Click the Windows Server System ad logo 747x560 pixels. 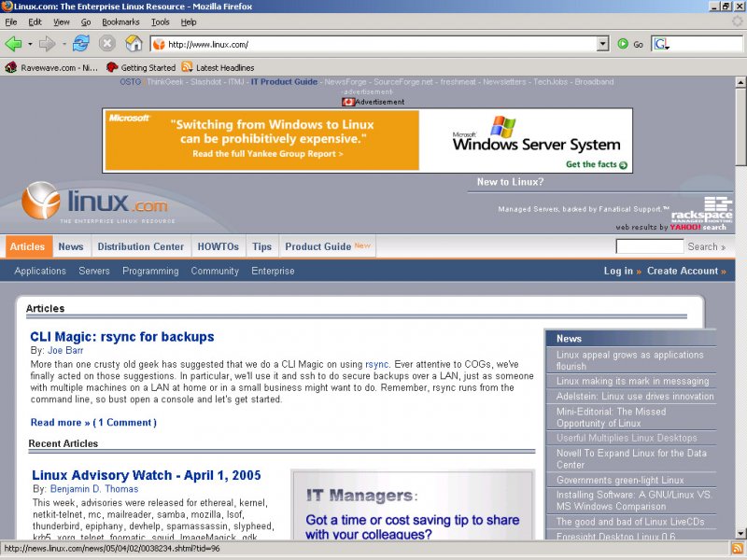pos(536,134)
